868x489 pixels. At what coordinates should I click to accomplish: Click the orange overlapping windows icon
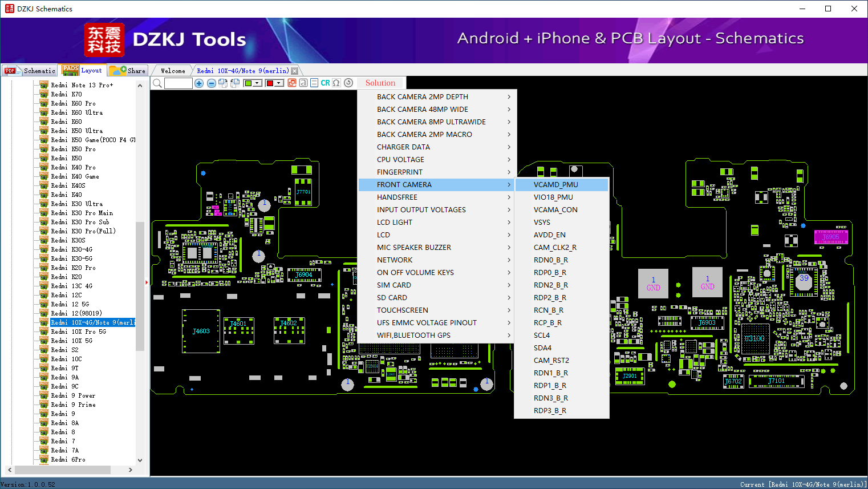[x=292, y=83]
